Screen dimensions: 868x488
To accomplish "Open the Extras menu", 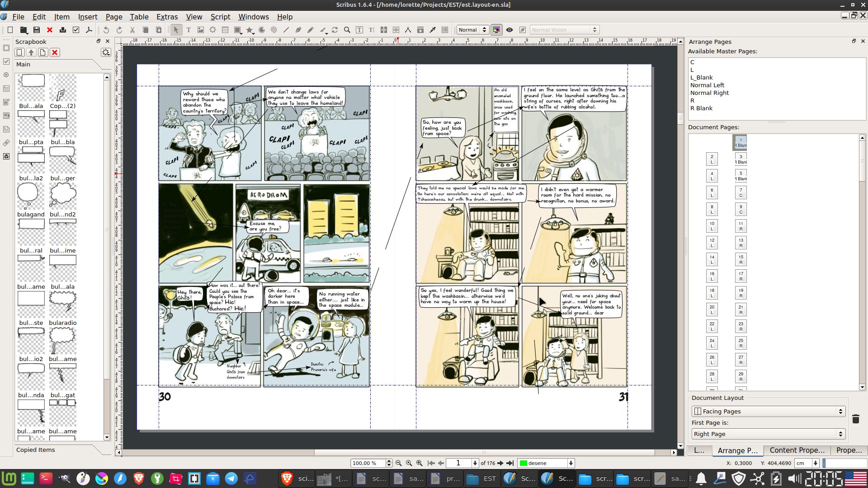I will (x=167, y=17).
